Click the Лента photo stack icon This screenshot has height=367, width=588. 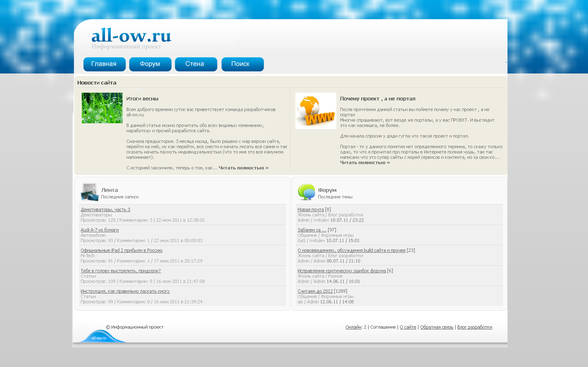point(89,192)
